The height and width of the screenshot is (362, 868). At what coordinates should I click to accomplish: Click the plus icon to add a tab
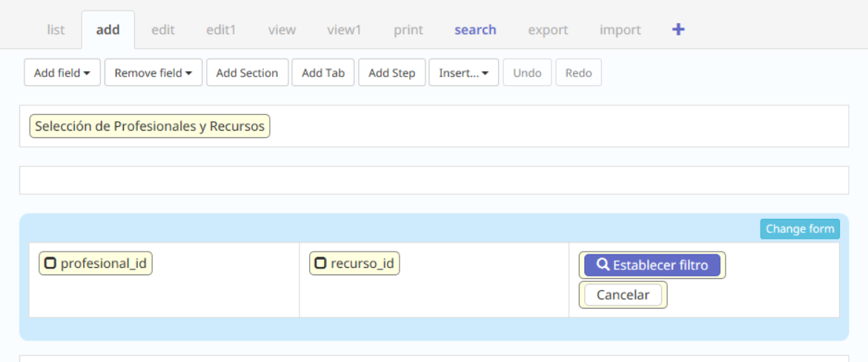coord(677,30)
